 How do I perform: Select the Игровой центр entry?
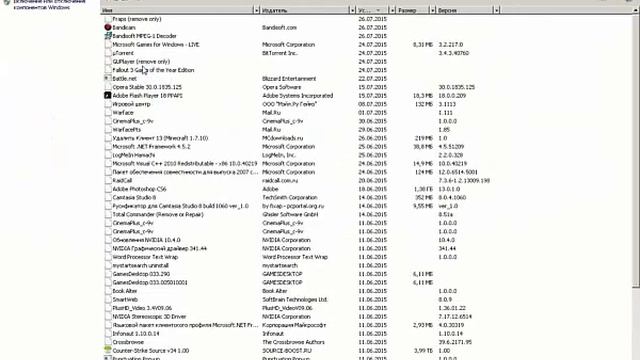point(131,104)
